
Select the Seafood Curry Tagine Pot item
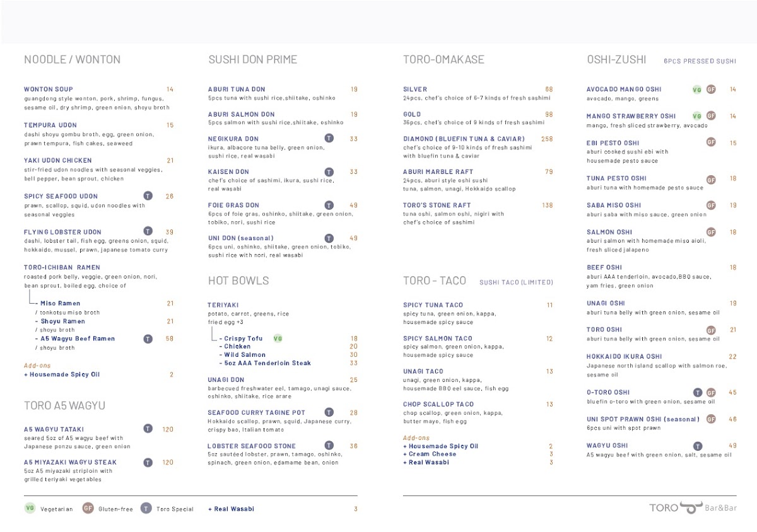256,413
